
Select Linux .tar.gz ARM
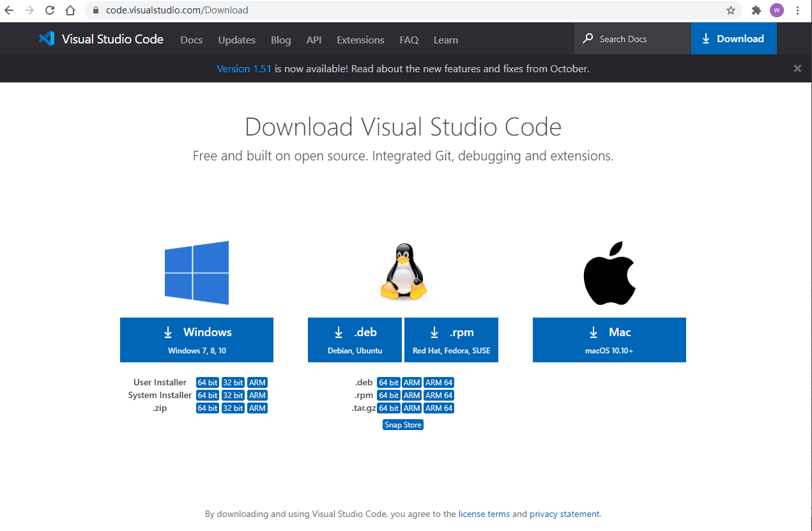point(412,408)
